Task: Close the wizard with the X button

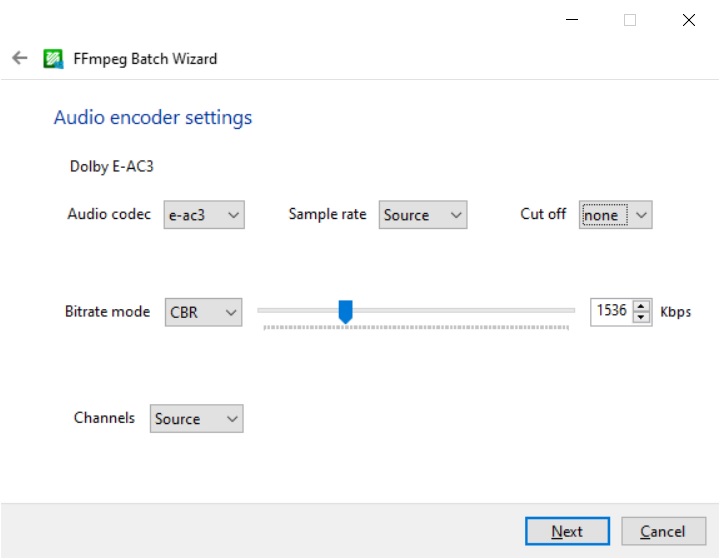Action: coord(688,20)
